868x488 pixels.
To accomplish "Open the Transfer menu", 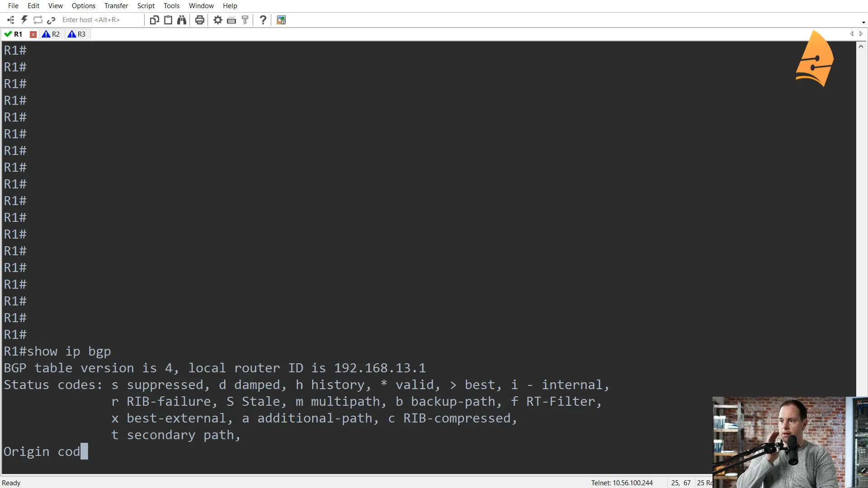I will pos(116,6).
